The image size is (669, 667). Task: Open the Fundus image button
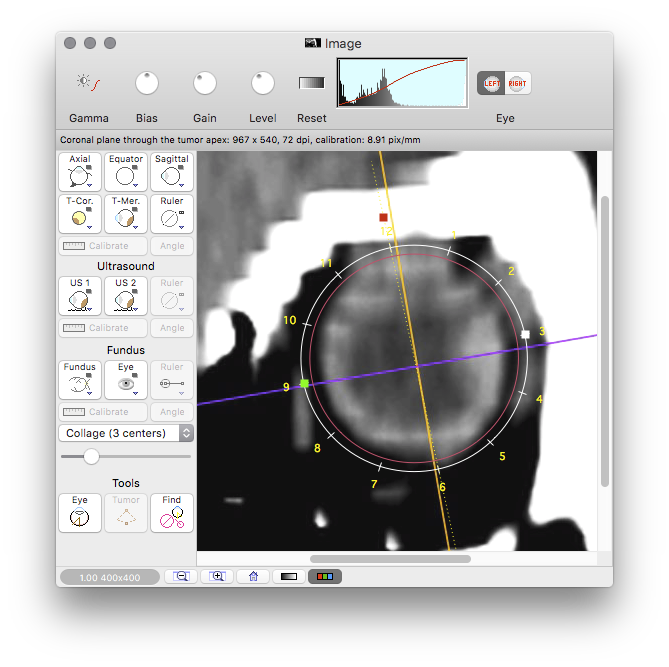click(x=80, y=380)
